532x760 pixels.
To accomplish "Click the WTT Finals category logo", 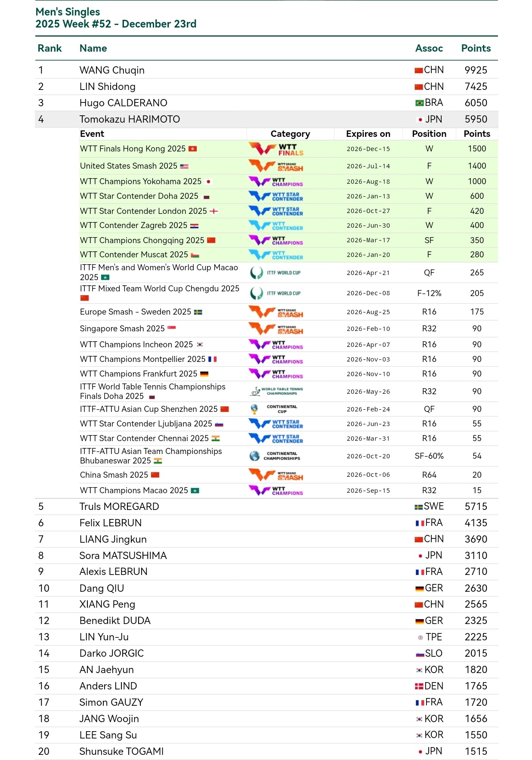I will [x=276, y=149].
